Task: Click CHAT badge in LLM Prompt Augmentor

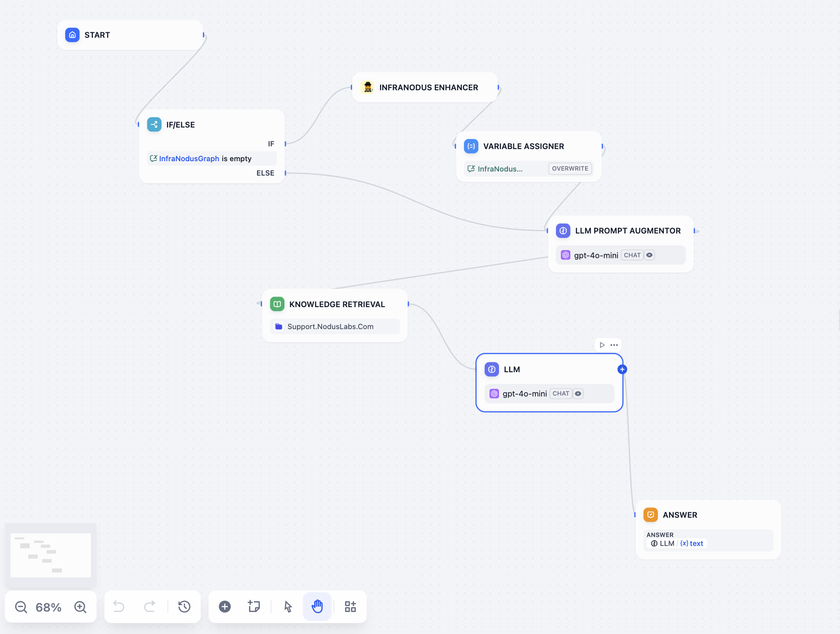Action: click(632, 255)
